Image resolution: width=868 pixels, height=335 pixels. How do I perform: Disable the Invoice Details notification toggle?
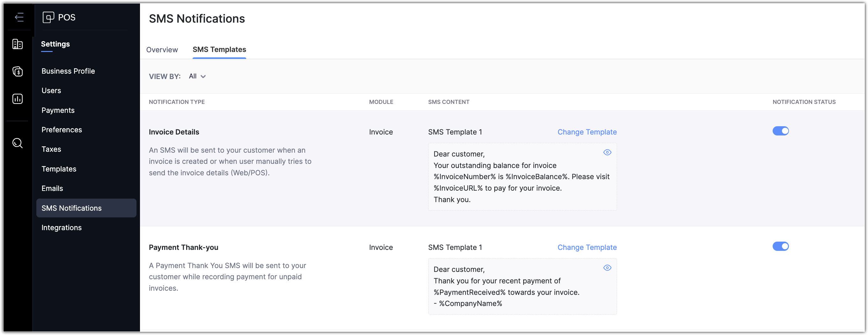[780, 131]
